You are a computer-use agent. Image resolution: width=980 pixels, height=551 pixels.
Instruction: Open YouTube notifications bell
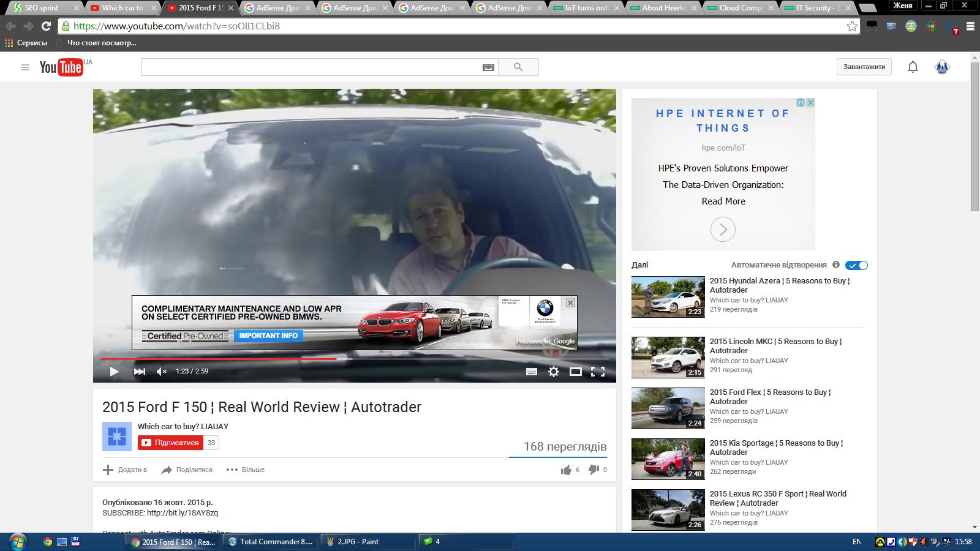913,67
